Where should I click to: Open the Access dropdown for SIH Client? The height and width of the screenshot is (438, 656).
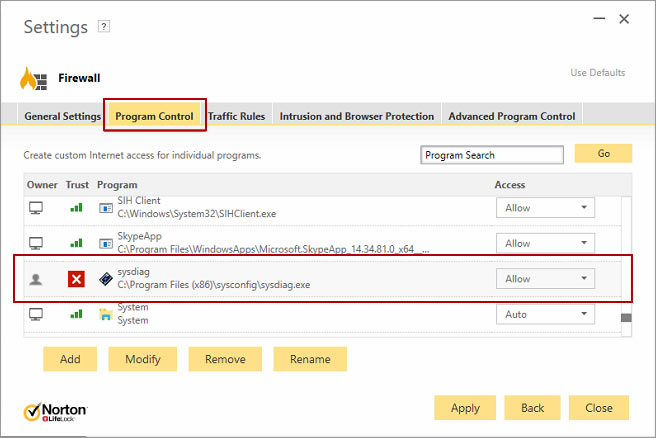(545, 207)
